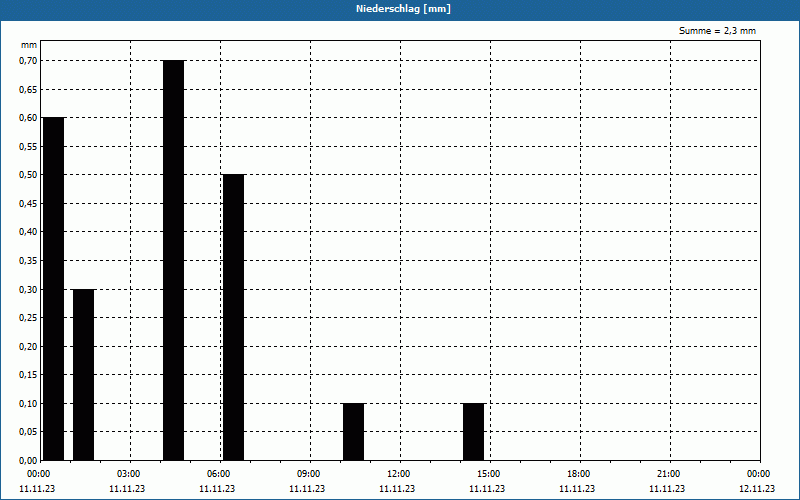Click the 0,30 y-axis label

[x=28, y=289]
